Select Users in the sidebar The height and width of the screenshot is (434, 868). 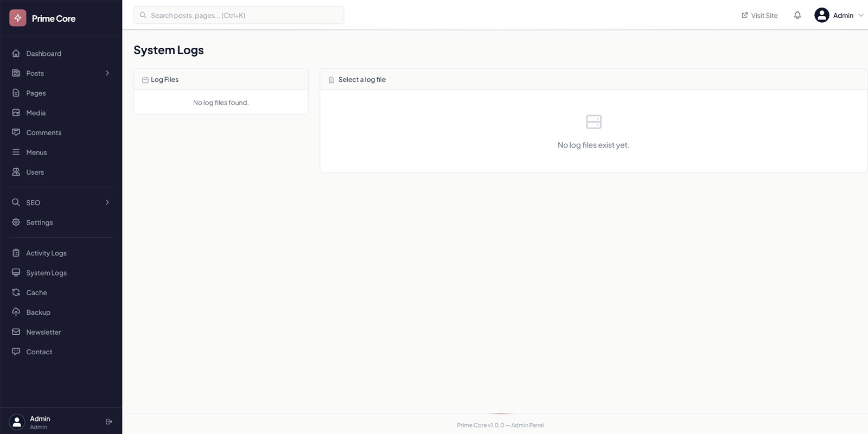[x=35, y=172]
